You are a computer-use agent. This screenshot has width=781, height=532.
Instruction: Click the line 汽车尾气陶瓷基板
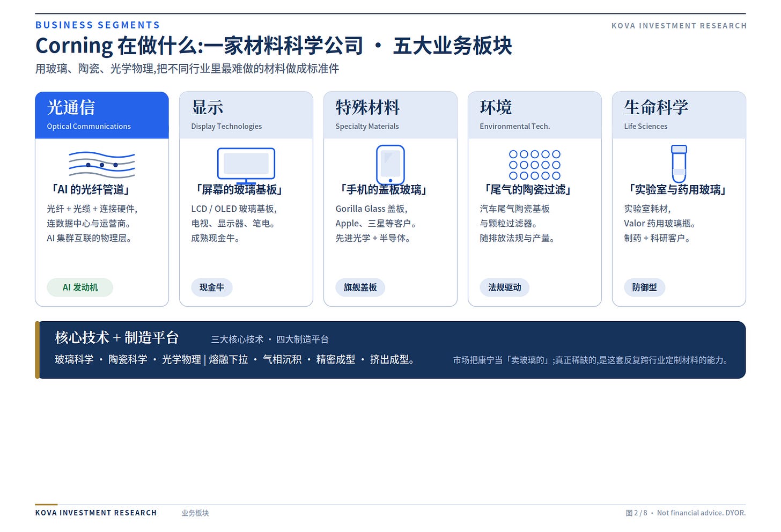click(515, 209)
